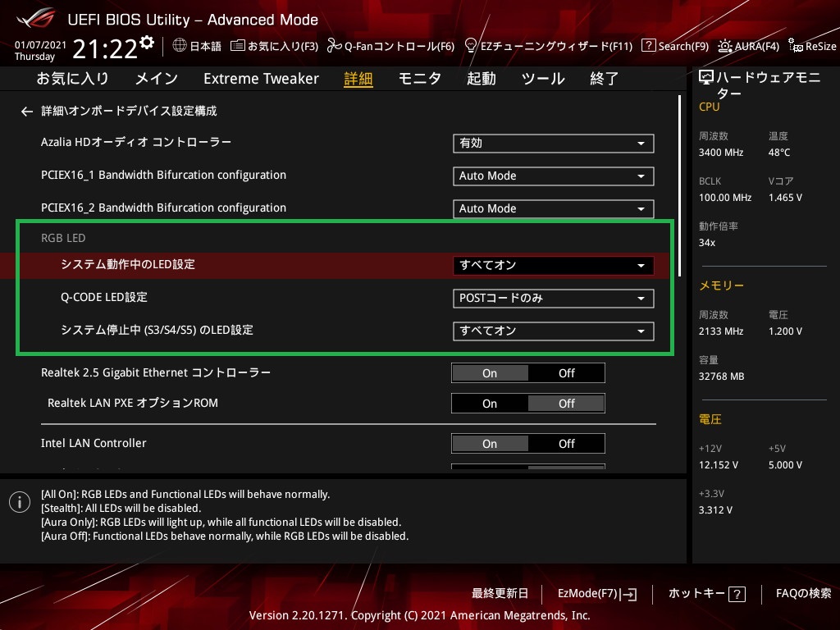The width and height of the screenshot is (840, 630).
Task: Open FAQの検索
Action: (x=804, y=594)
